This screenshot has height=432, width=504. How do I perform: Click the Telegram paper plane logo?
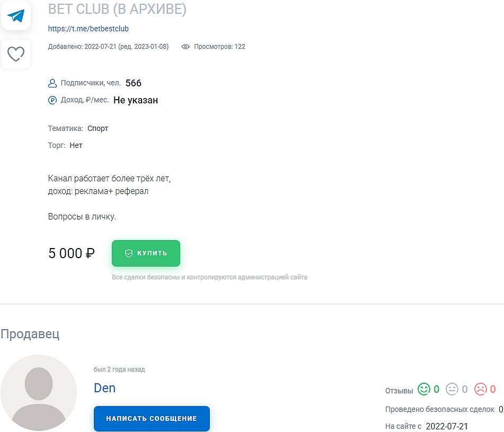(16, 15)
